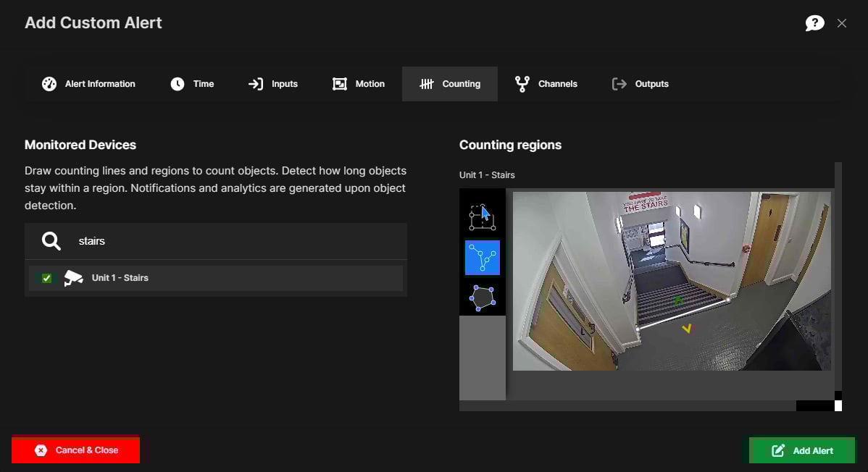868x472 pixels.
Task: Click the camera icon for Unit 1 - Stairs
Action: (73, 278)
